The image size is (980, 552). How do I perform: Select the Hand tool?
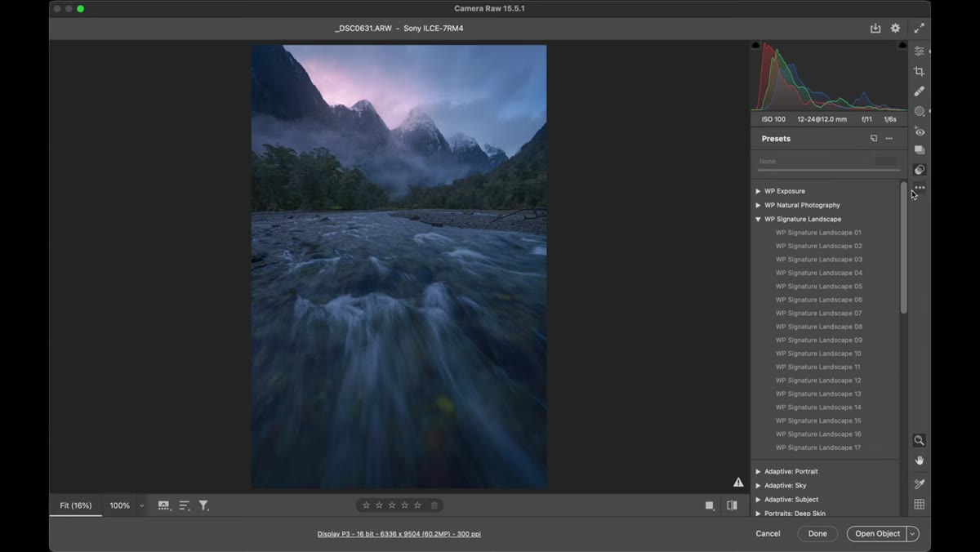pyautogui.click(x=920, y=461)
